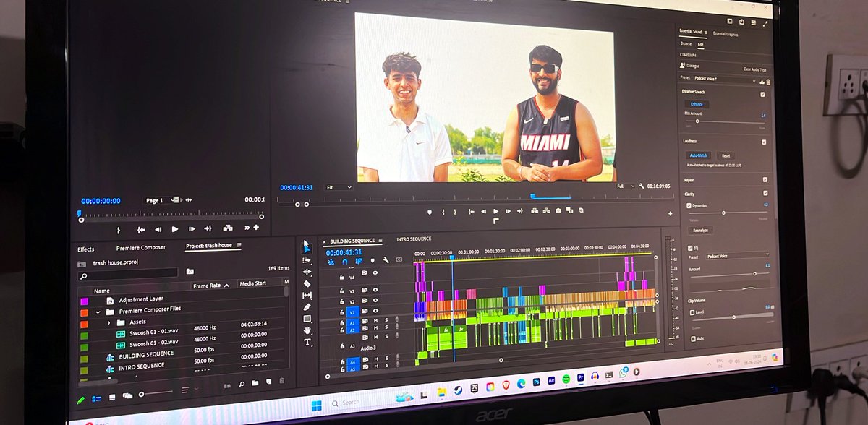The width and height of the screenshot is (868, 425).
Task: Open Photoshop from the taskbar
Action: [537, 381]
